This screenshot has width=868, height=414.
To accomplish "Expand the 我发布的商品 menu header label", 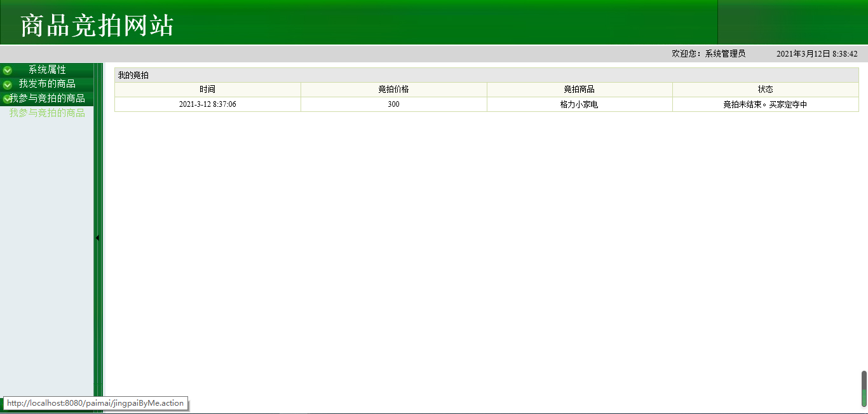I will click(x=47, y=84).
